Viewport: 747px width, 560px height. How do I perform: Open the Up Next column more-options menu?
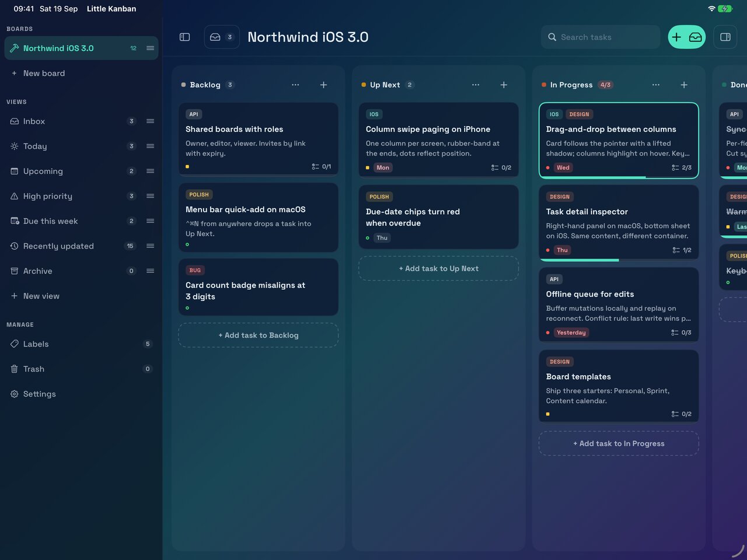pos(476,85)
